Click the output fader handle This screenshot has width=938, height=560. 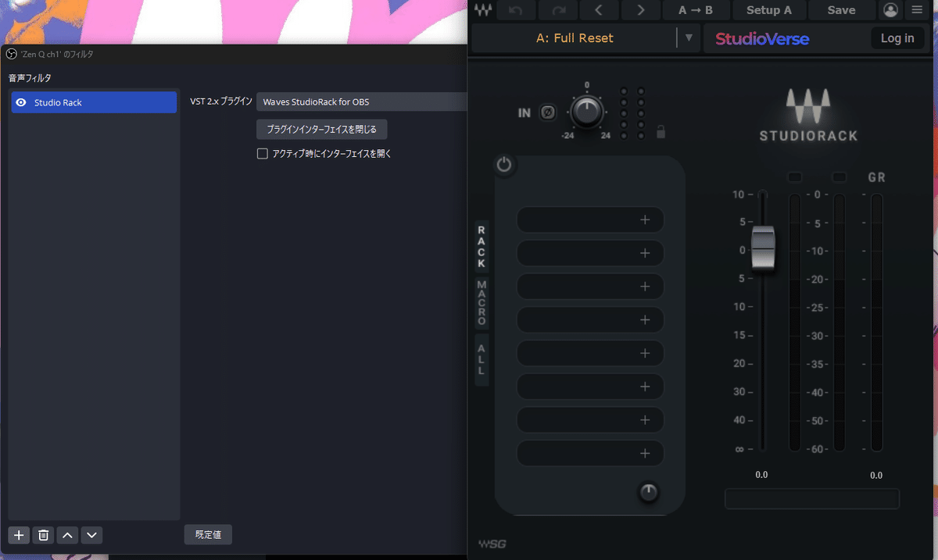coord(763,248)
